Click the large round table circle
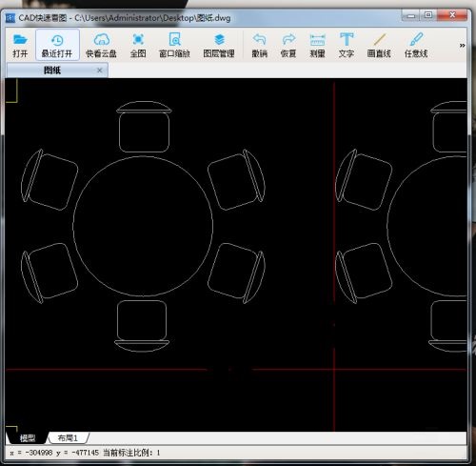 (143, 226)
